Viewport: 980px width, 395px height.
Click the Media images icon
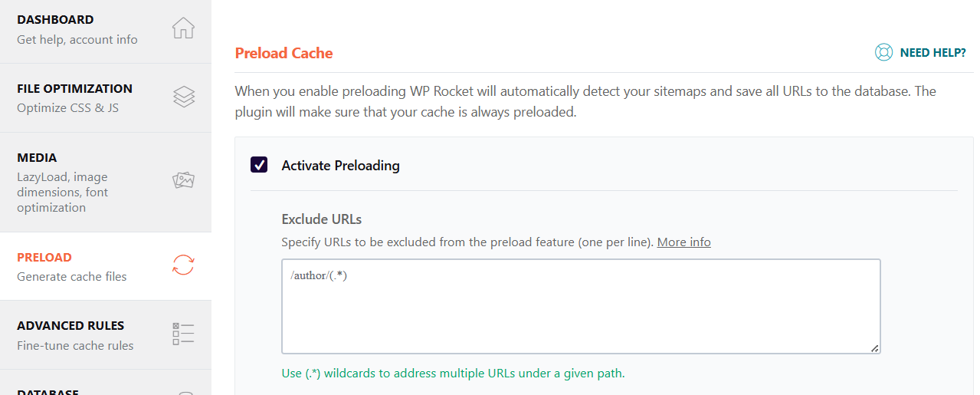pyautogui.click(x=183, y=180)
